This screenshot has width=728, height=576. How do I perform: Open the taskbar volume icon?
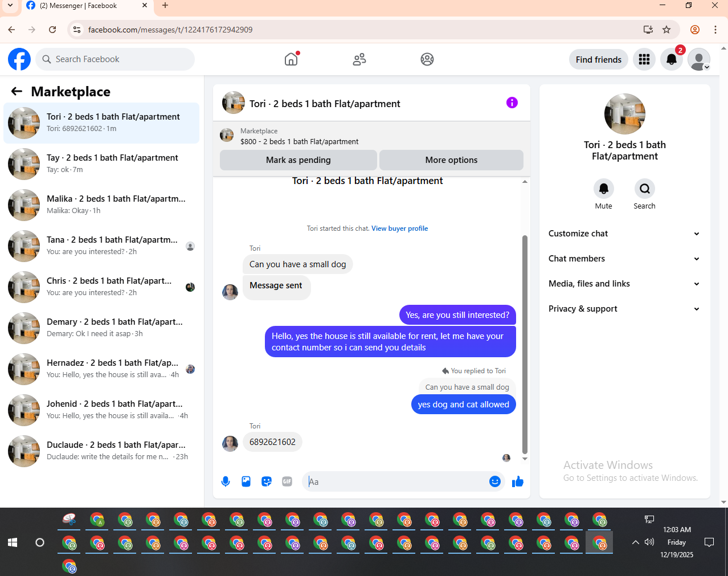(649, 542)
